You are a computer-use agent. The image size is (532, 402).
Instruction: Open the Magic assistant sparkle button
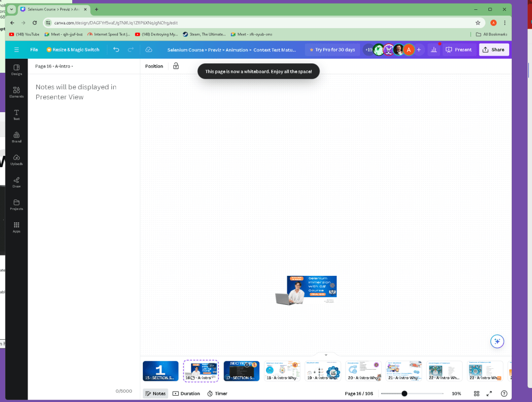click(497, 341)
